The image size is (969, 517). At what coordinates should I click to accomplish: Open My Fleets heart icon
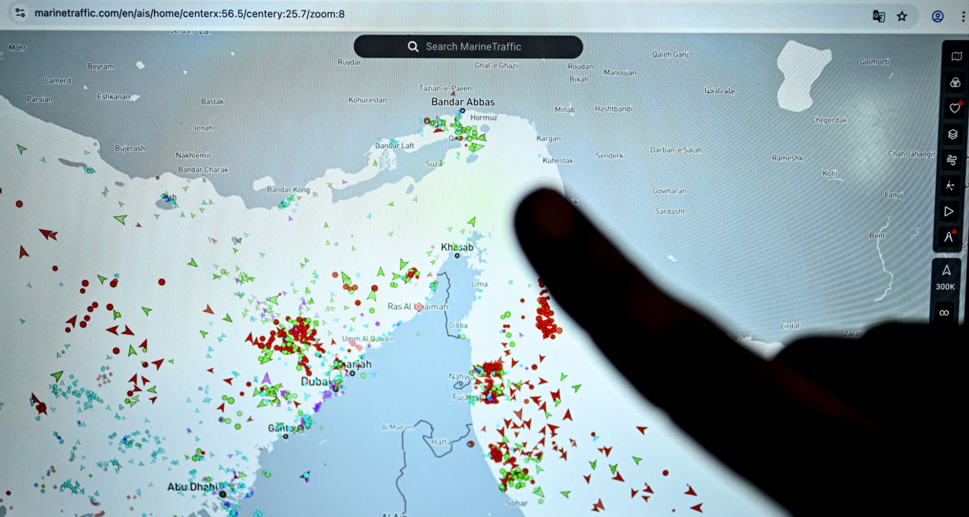pos(954,108)
